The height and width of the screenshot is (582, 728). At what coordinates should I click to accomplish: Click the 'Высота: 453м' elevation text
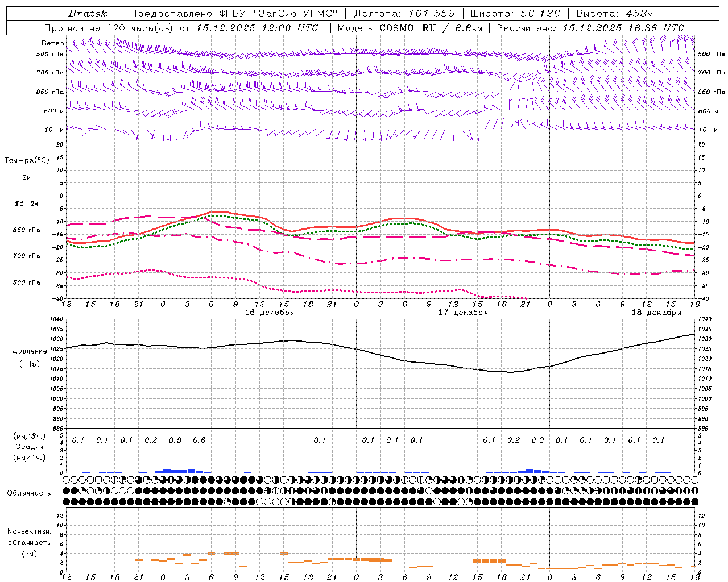(x=615, y=14)
